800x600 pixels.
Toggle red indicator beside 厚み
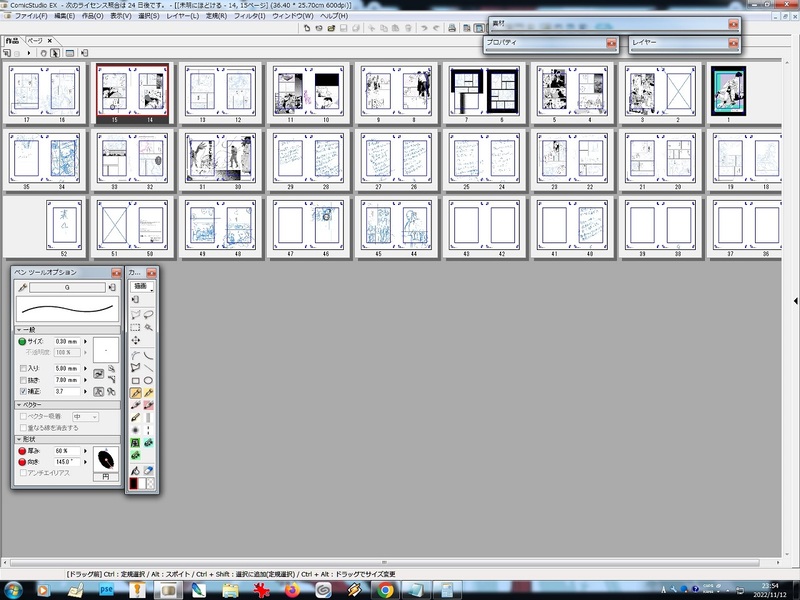point(22,451)
